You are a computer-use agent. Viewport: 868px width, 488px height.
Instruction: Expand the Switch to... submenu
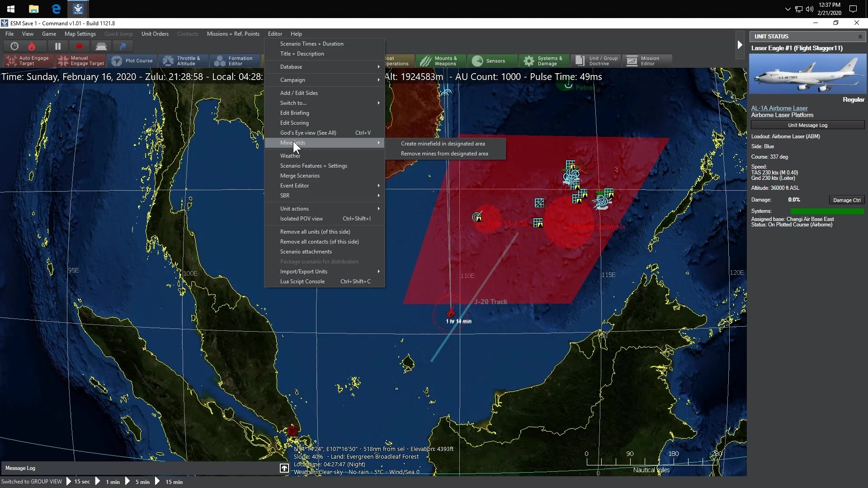click(x=325, y=103)
